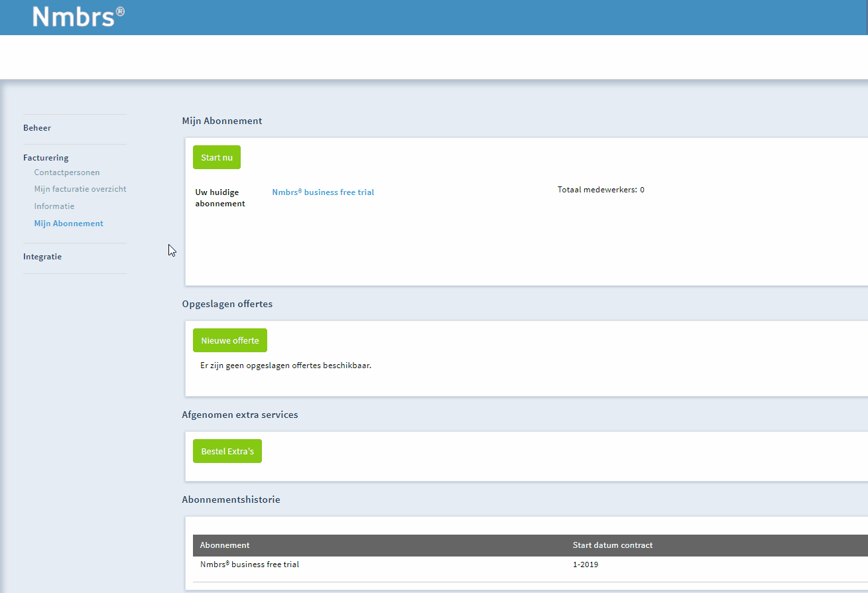Click the Afgenomen extra services heading
868x593 pixels.
click(240, 415)
